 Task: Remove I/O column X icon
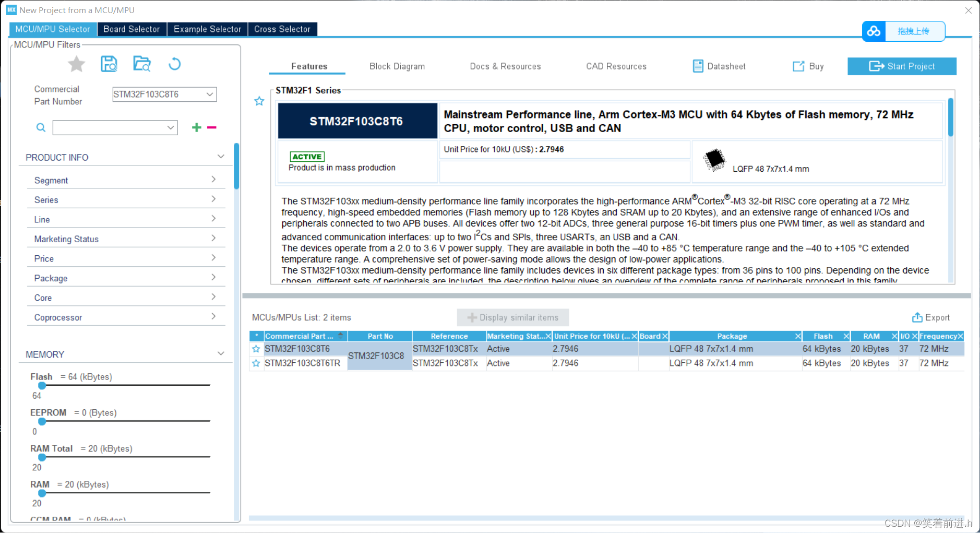click(915, 336)
